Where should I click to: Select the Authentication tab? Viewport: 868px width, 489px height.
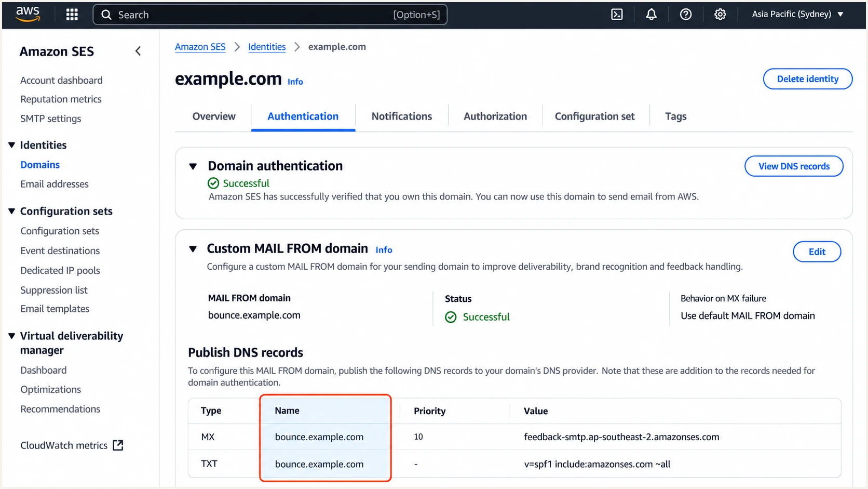click(x=303, y=116)
